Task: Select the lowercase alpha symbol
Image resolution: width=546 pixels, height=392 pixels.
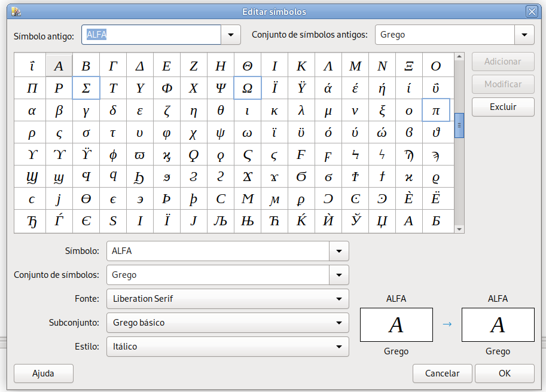Action: pyautogui.click(x=32, y=111)
